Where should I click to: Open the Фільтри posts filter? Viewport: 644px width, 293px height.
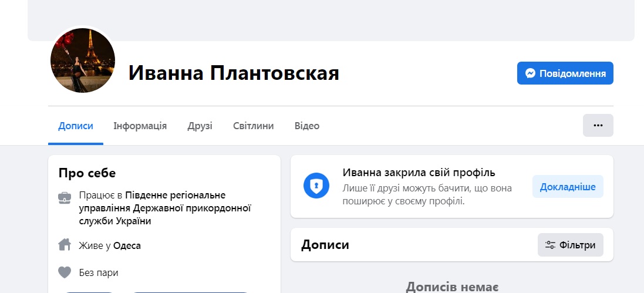pos(570,245)
